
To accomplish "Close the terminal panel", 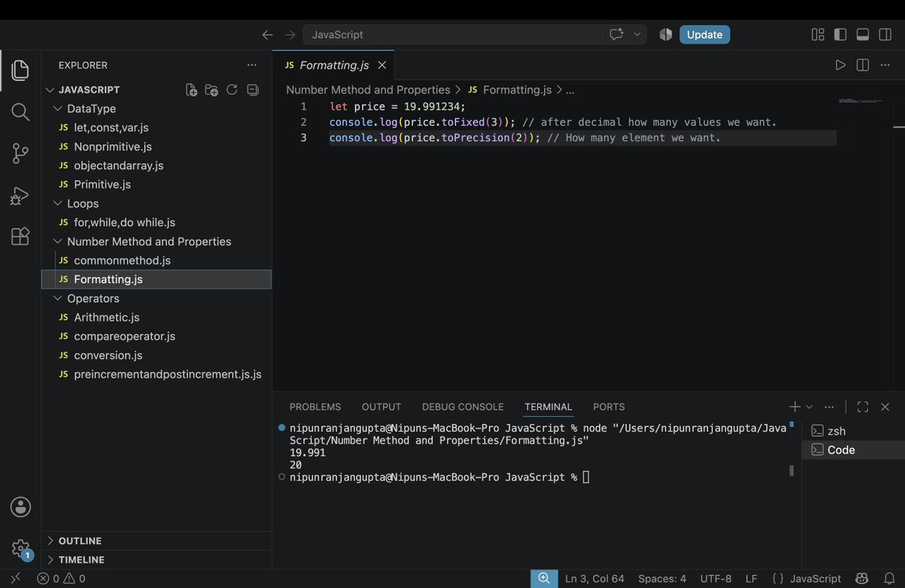I will [x=885, y=407].
